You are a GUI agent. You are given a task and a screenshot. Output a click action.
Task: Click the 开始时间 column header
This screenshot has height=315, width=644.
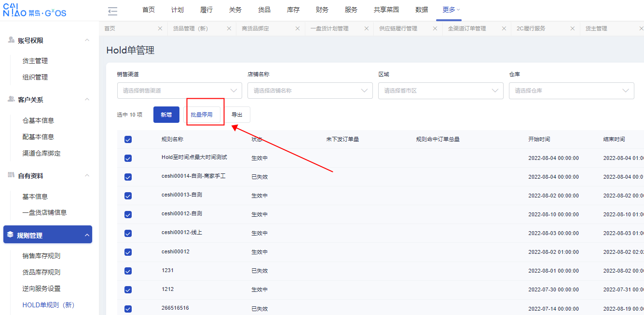pyautogui.click(x=539, y=139)
